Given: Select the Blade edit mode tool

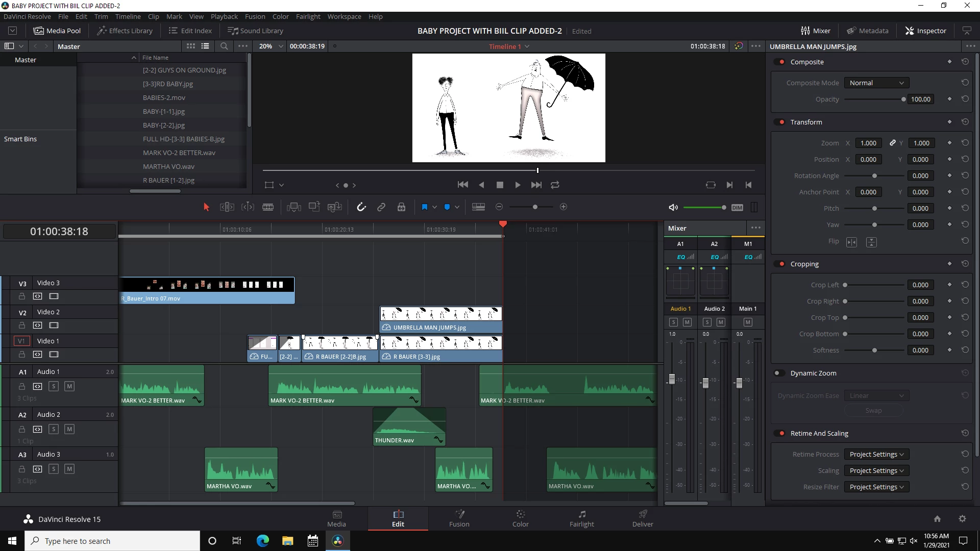Looking at the screenshot, I should [268, 207].
